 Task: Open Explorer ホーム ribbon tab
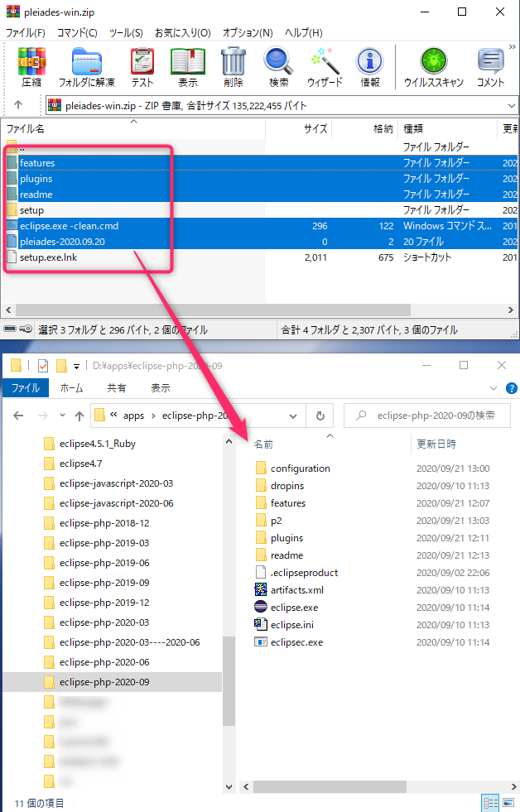(71, 388)
